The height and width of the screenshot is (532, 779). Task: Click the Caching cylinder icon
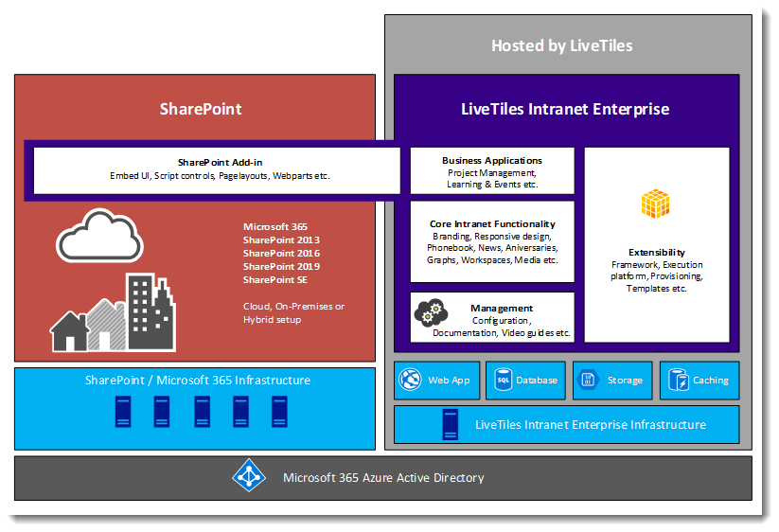678,380
